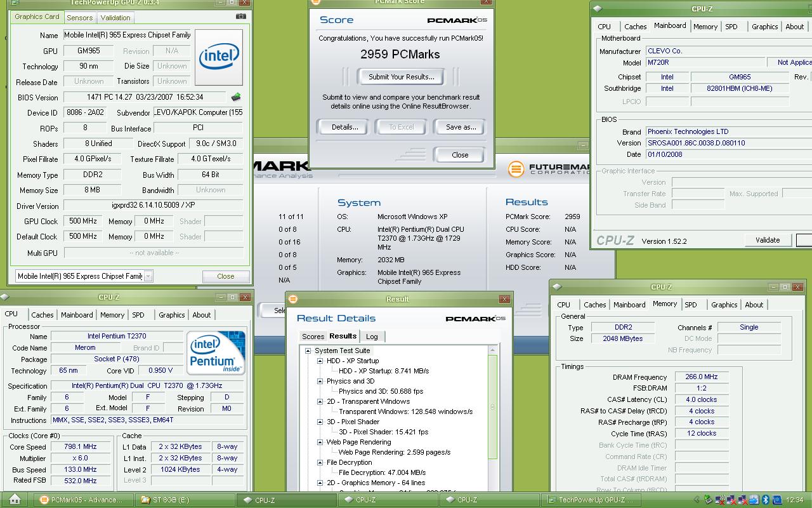Screen dimensions: 812x508
Task: Click Submit Your Results button
Action: (x=402, y=77)
